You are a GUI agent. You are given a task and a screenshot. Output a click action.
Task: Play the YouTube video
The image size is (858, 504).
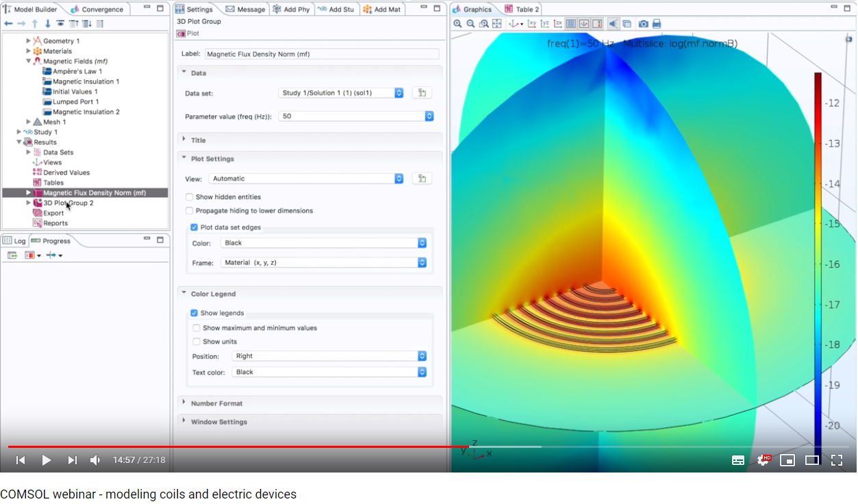[46, 460]
